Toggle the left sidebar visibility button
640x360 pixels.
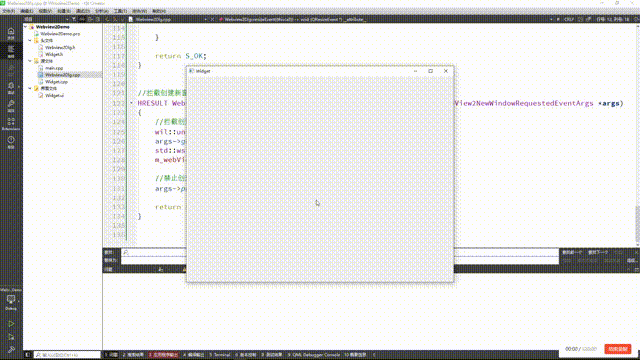28,355
